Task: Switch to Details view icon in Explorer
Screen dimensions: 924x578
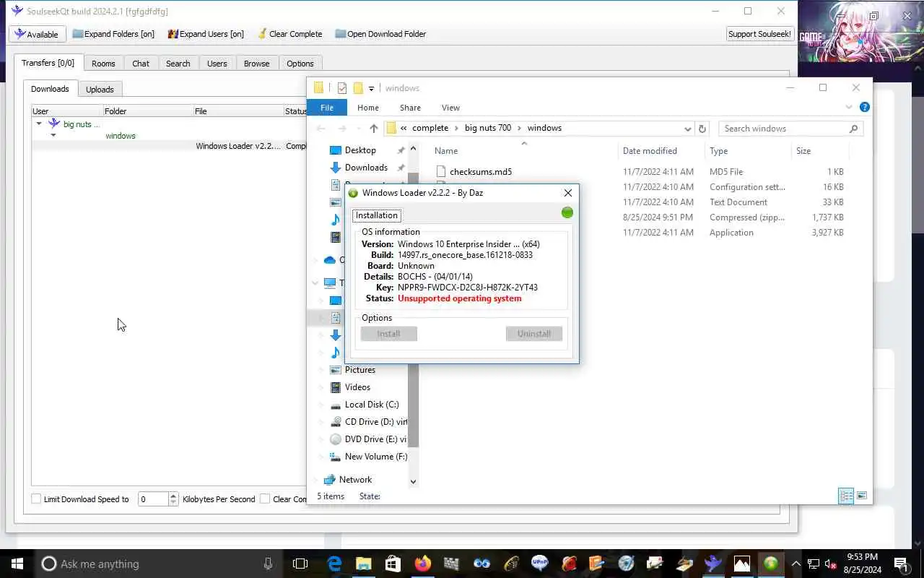Action: pyautogui.click(x=846, y=496)
